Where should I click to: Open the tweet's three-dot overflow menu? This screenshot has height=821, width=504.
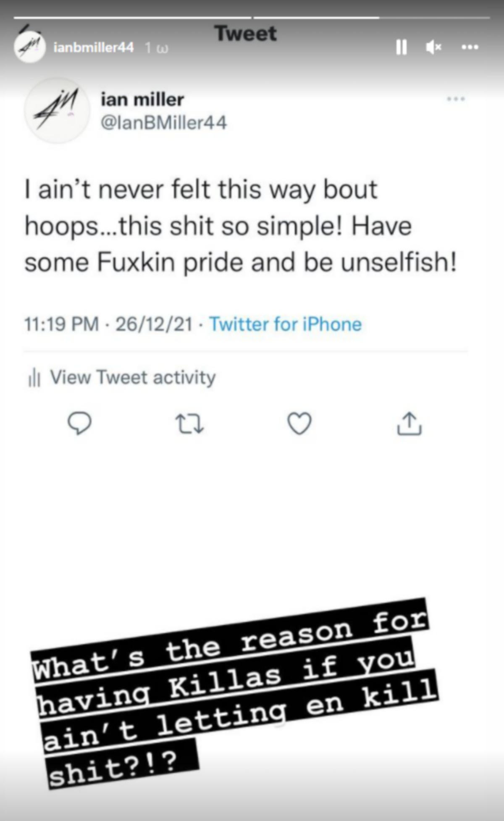456,100
